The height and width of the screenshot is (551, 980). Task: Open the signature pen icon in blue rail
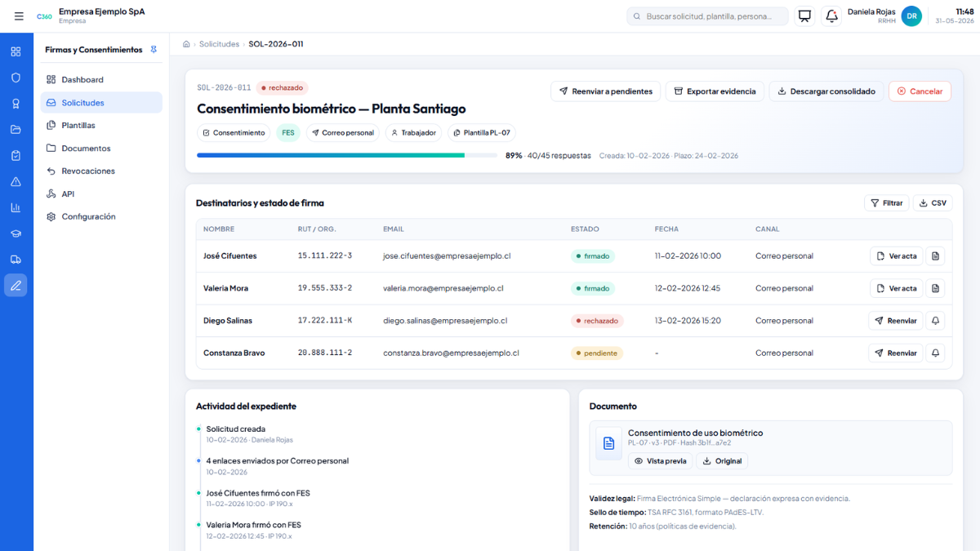[x=16, y=286]
